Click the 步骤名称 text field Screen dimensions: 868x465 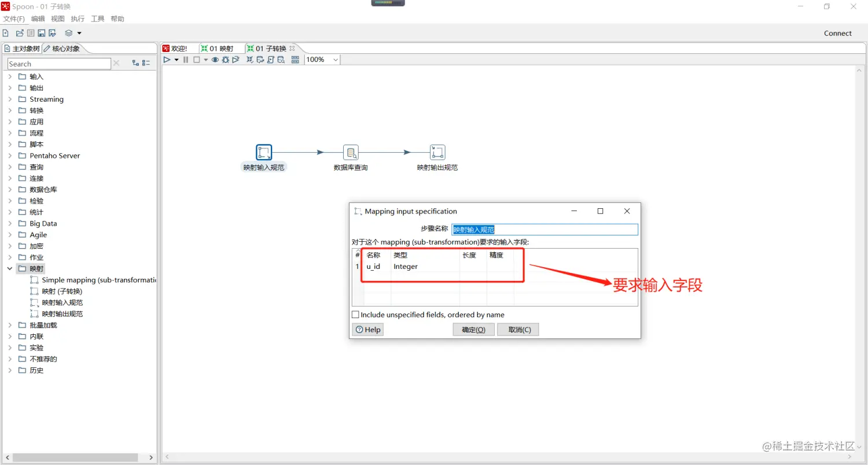[545, 230]
